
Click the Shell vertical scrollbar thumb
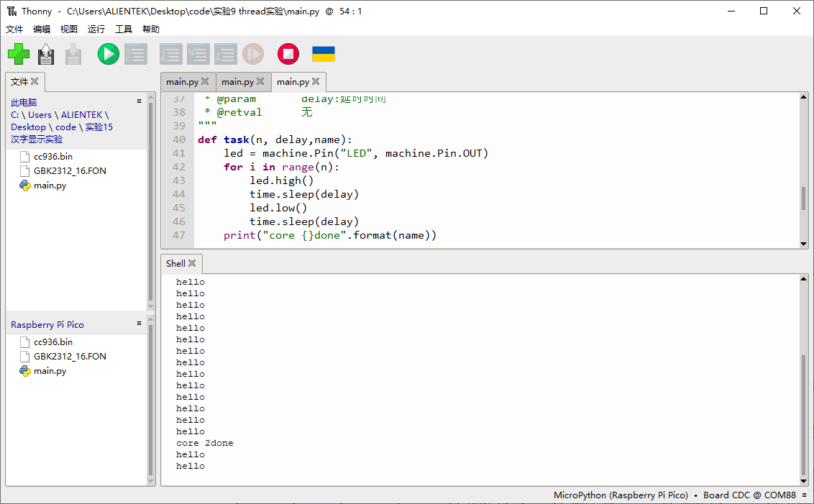tap(804, 416)
